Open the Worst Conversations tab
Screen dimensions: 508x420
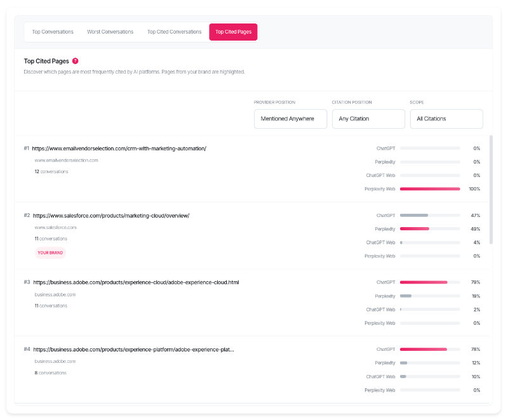click(x=110, y=32)
